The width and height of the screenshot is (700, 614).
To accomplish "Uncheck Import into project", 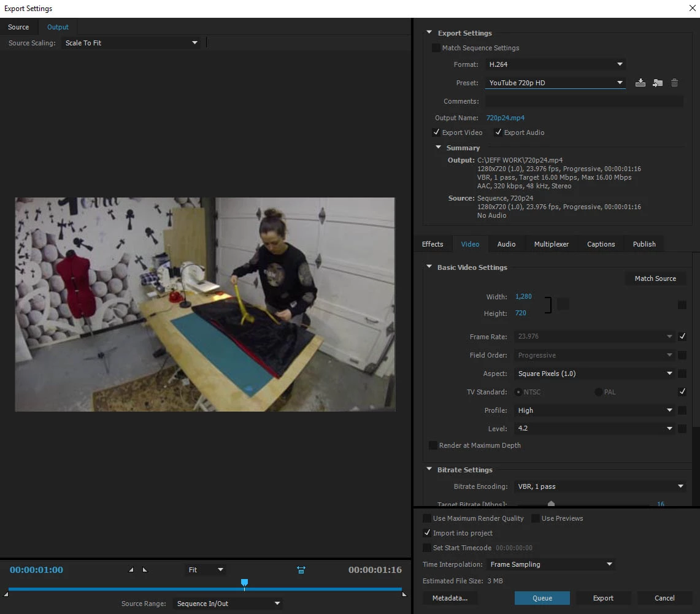I will pos(427,533).
